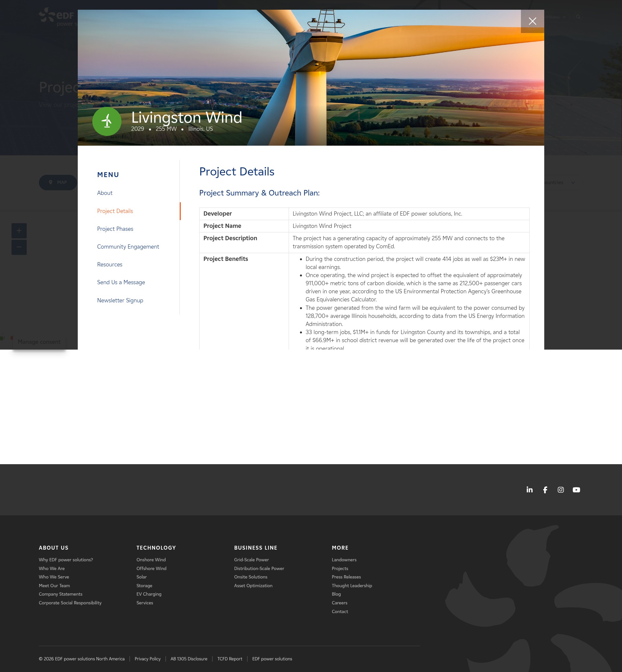Click the Project Benefits row label
The height and width of the screenshot is (672, 622).
(225, 259)
